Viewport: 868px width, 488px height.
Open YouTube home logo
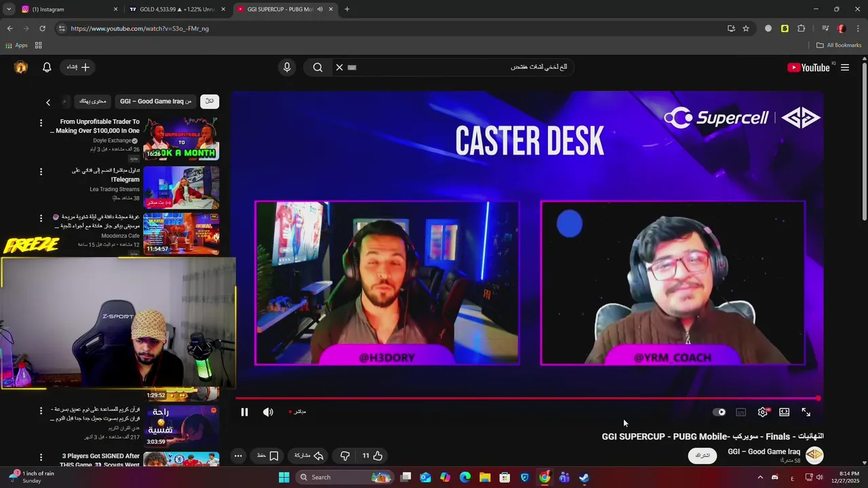tap(808, 67)
